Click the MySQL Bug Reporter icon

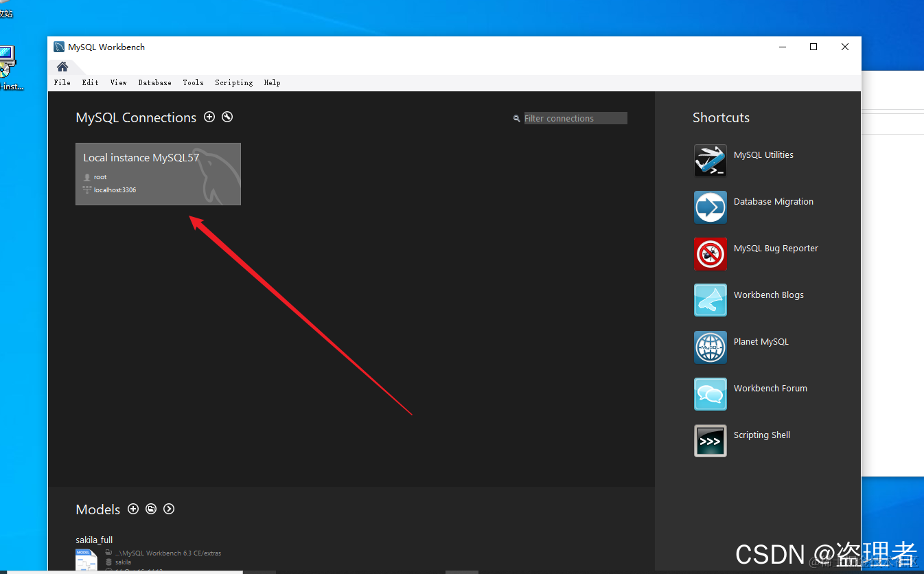(710, 254)
